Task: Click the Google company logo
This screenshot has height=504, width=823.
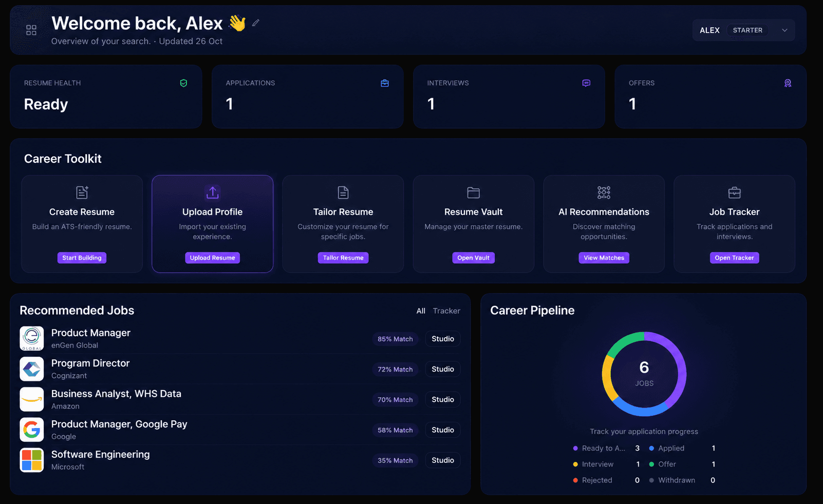Action: [x=32, y=430]
